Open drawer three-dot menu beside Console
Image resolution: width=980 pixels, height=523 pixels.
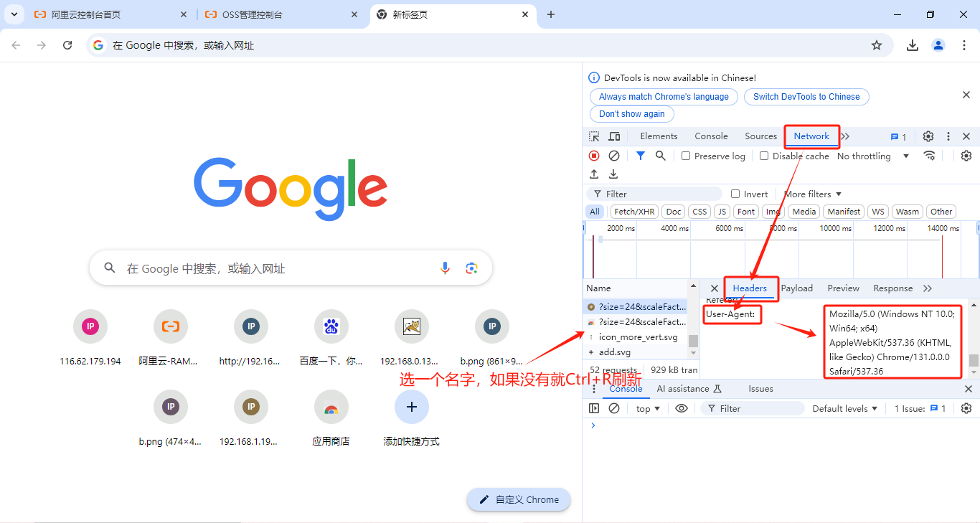(594, 389)
